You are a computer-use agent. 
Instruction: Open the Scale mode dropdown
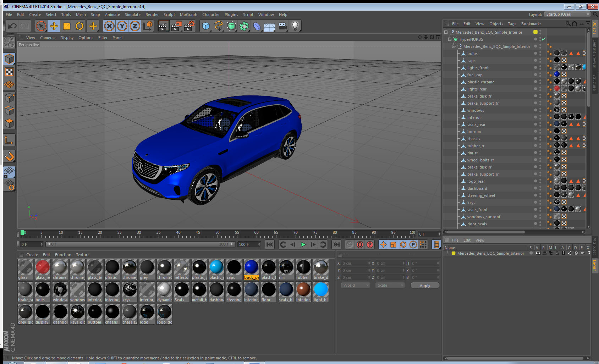(390, 285)
